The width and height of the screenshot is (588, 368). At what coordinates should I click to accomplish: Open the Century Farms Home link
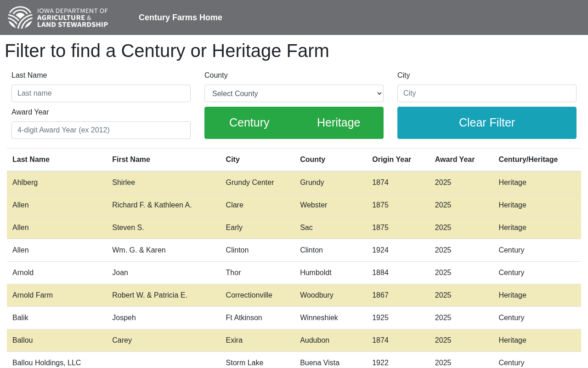click(181, 17)
